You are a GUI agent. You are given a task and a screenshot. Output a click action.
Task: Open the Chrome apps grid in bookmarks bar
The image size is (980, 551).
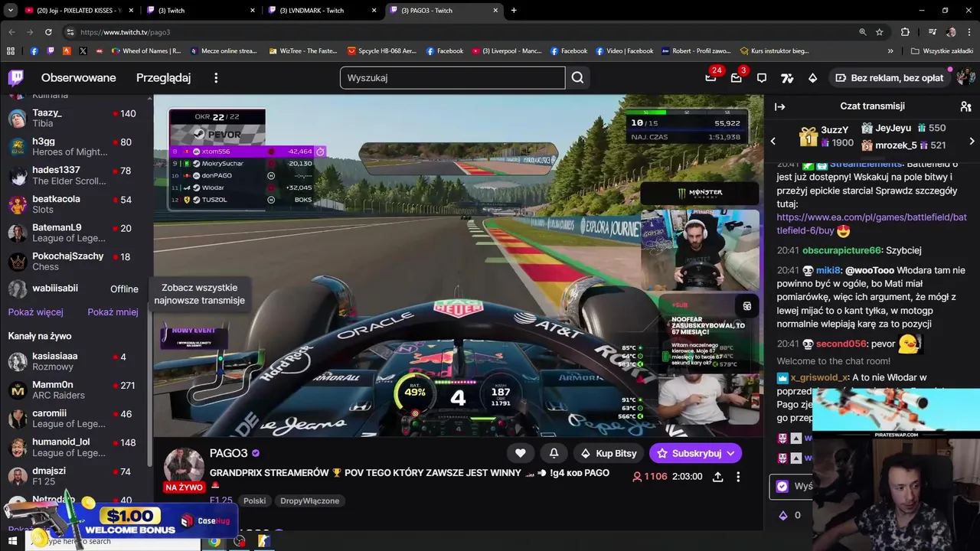[11, 51]
